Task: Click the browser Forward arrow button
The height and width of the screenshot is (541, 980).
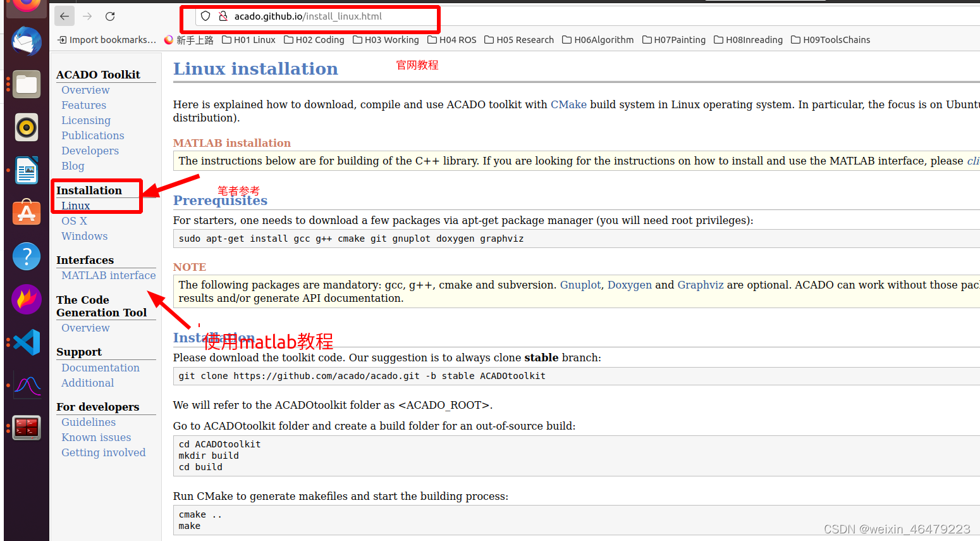Action: coord(87,16)
